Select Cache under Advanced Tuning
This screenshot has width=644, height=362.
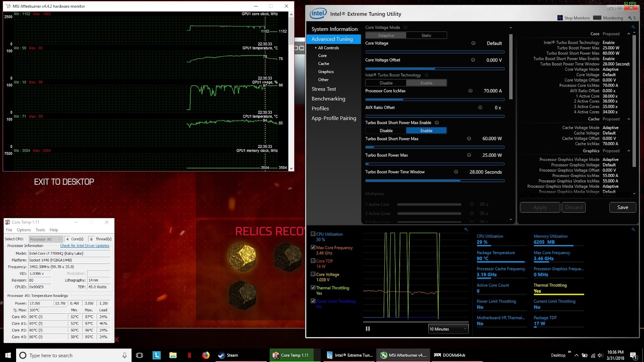(324, 64)
